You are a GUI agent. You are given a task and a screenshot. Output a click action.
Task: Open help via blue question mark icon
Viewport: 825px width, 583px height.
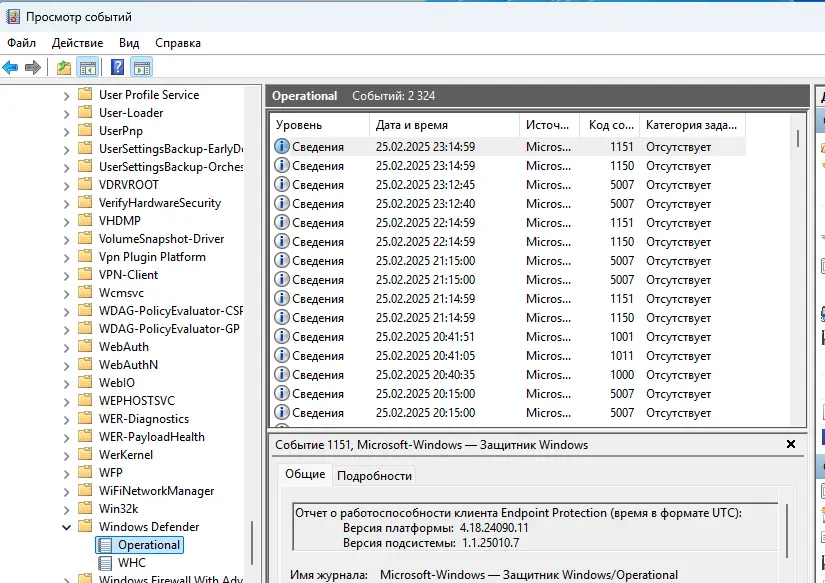click(x=117, y=67)
